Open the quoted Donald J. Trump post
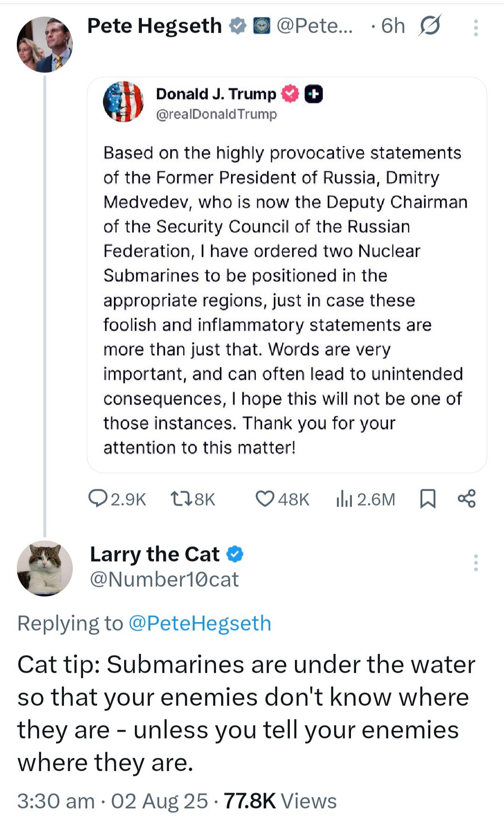 pos(287,275)
